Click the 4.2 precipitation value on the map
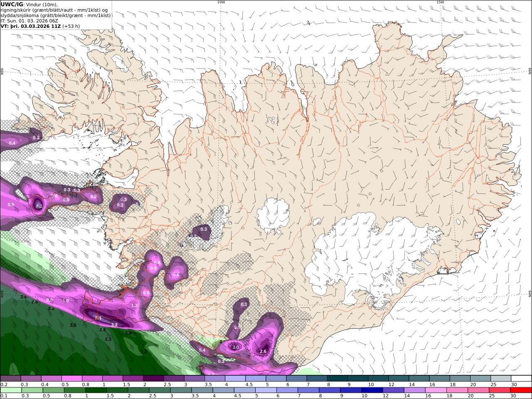Screen dimensions: 532x399 pos(39,206)
